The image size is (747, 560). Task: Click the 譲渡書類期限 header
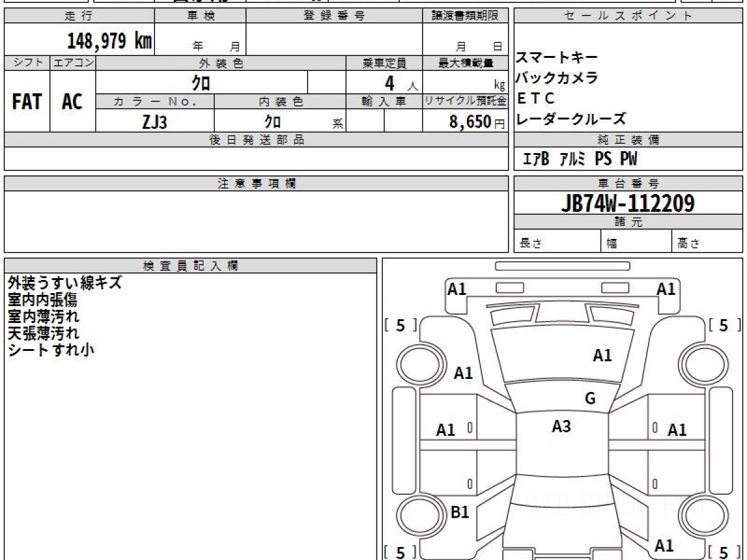coord(466,16)
